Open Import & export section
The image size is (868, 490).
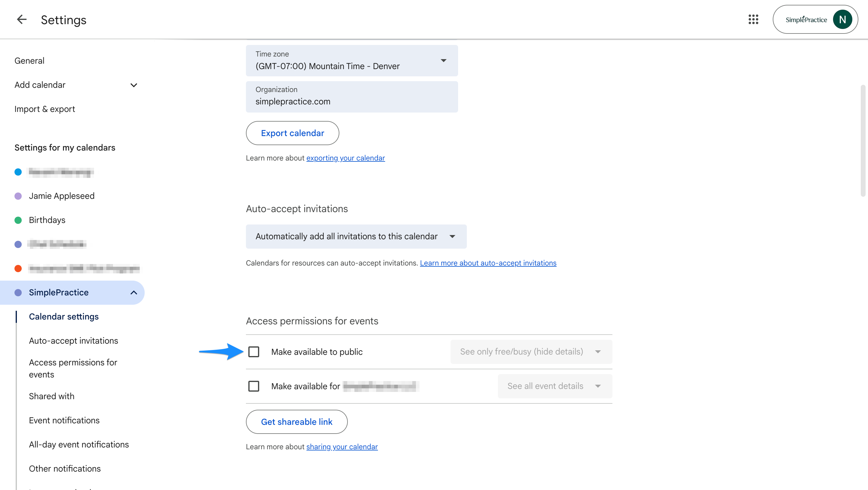point(45,109)
